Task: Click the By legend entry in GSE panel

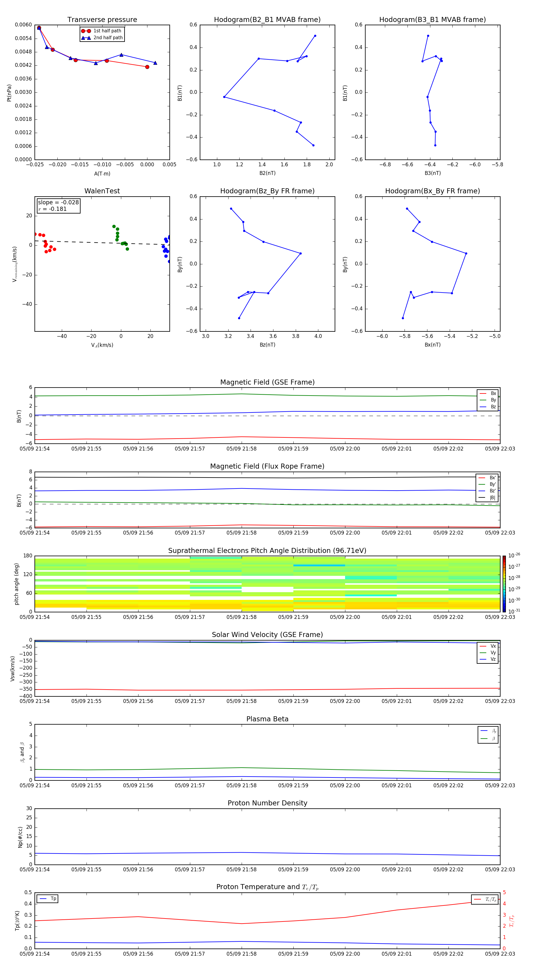Action: coord(488,400)
